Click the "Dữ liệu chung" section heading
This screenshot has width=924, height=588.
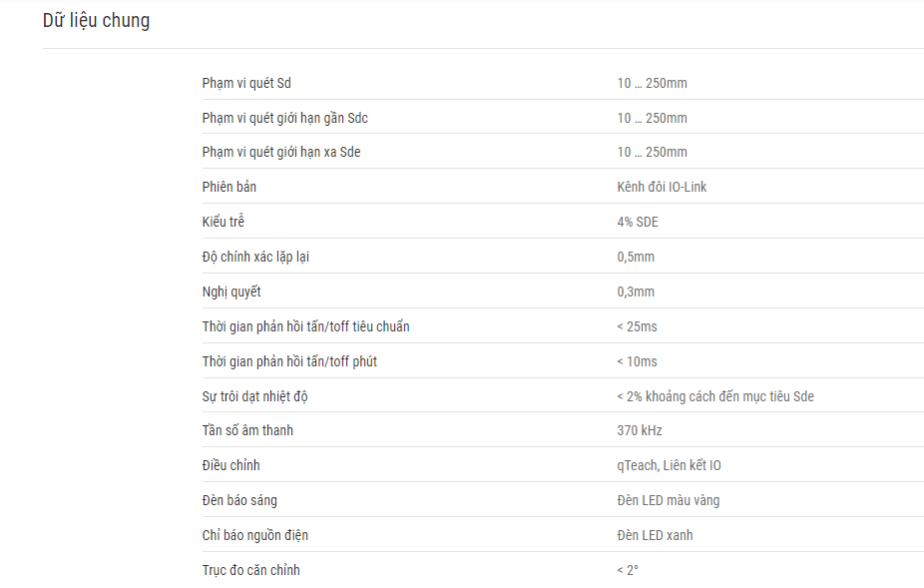96,21
